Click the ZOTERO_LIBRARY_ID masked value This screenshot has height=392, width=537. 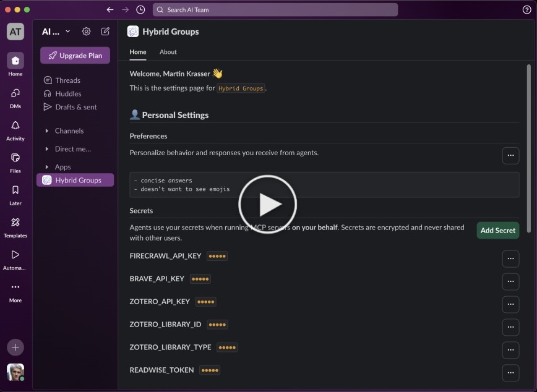[218, 325]
